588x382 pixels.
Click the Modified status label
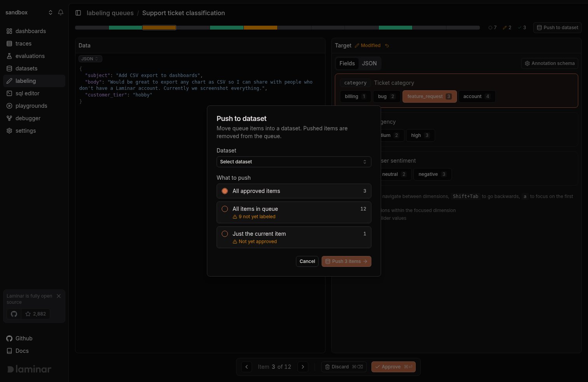coord(367,46)
